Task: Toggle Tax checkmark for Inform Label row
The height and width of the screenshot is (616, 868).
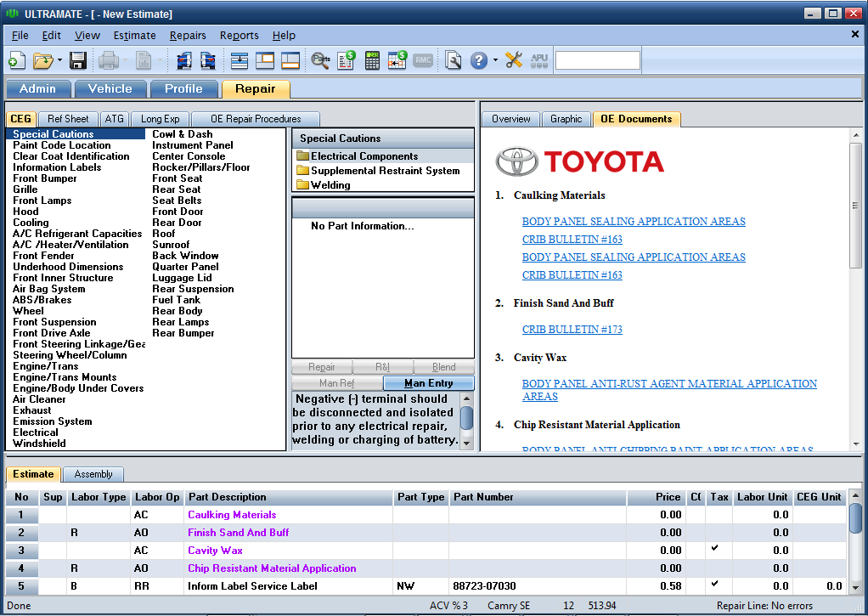Action: pyautogui.click(x=715, y=584)
